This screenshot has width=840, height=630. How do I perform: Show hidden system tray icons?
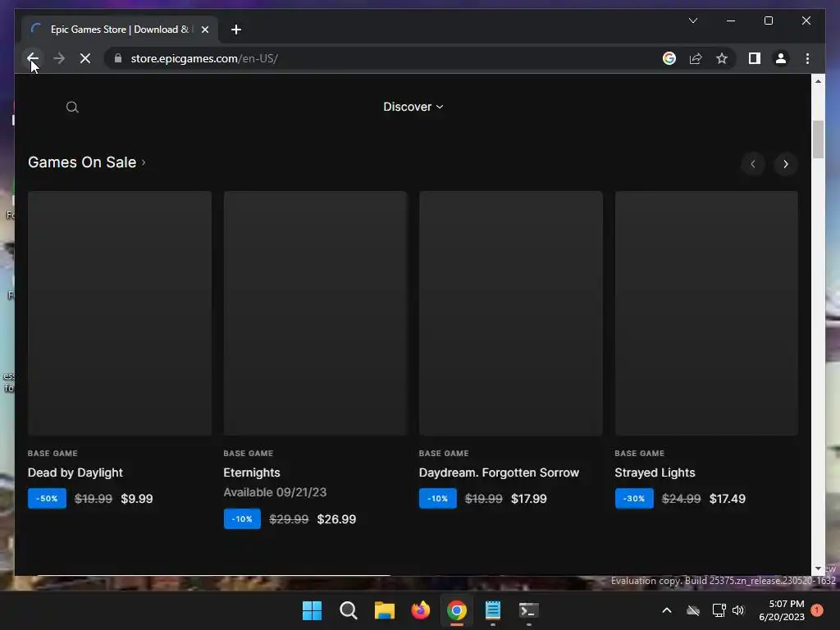(667, 610)
